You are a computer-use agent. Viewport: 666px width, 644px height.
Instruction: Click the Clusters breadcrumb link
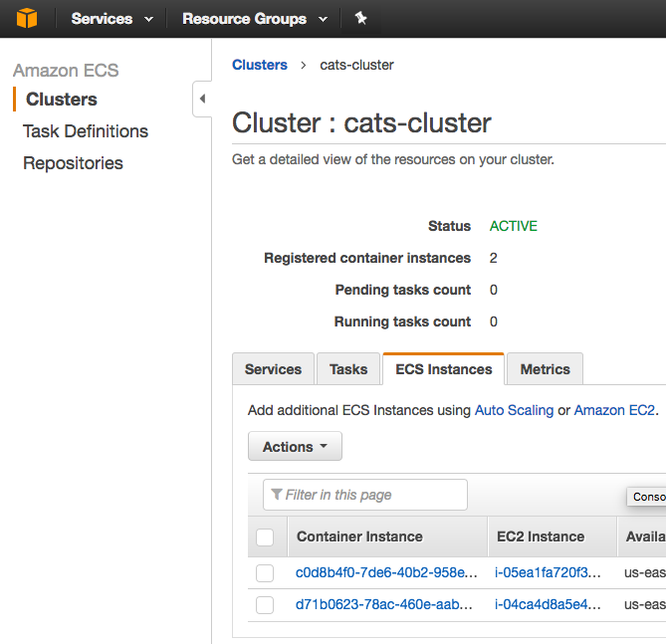(260, 65)
